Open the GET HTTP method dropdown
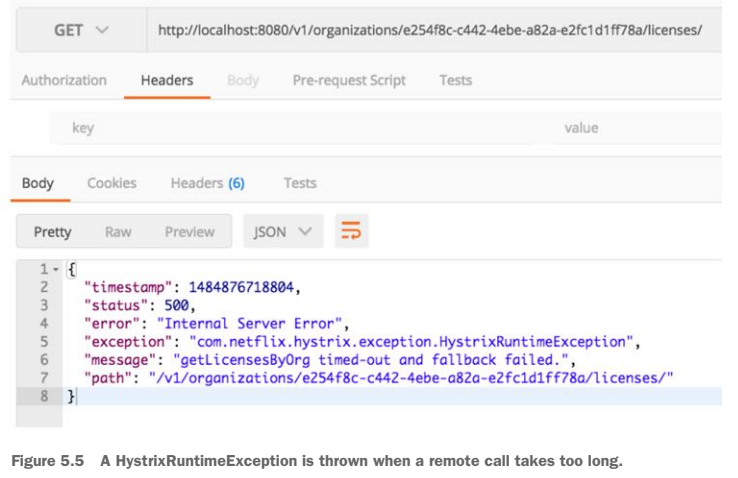Image resolution: width=738 pixels, height=478 pixels. point(81,30)
